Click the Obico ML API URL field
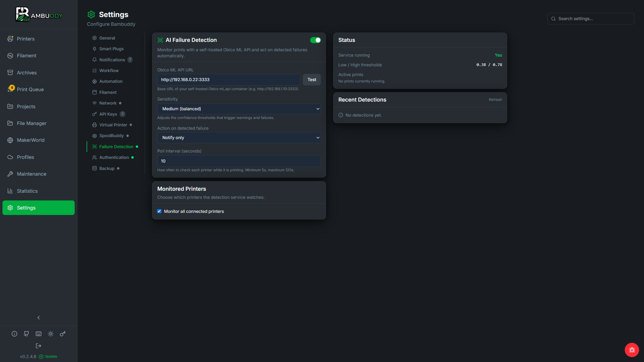The image size is (644, 362). click(x=229, y=79)
